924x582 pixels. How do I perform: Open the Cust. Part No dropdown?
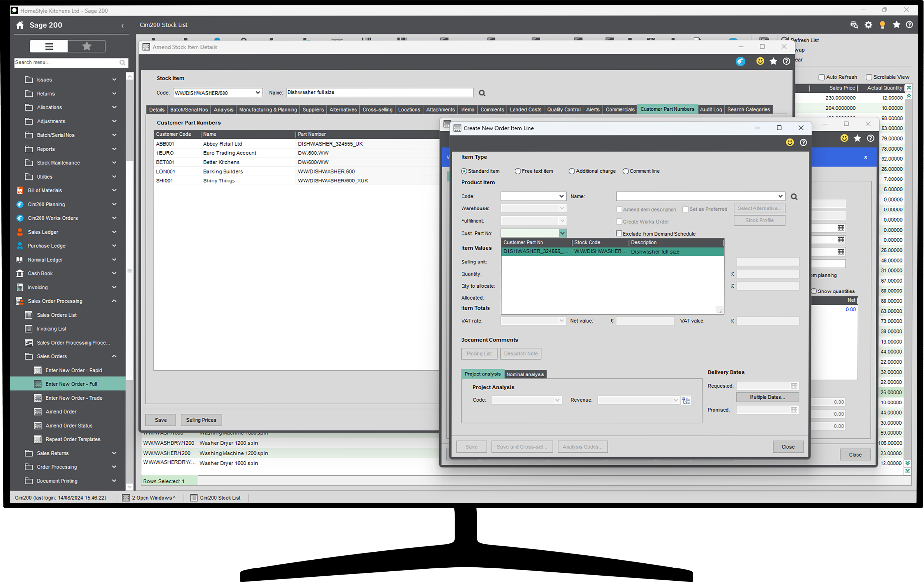pyautogui.click(x=562, y=233)
